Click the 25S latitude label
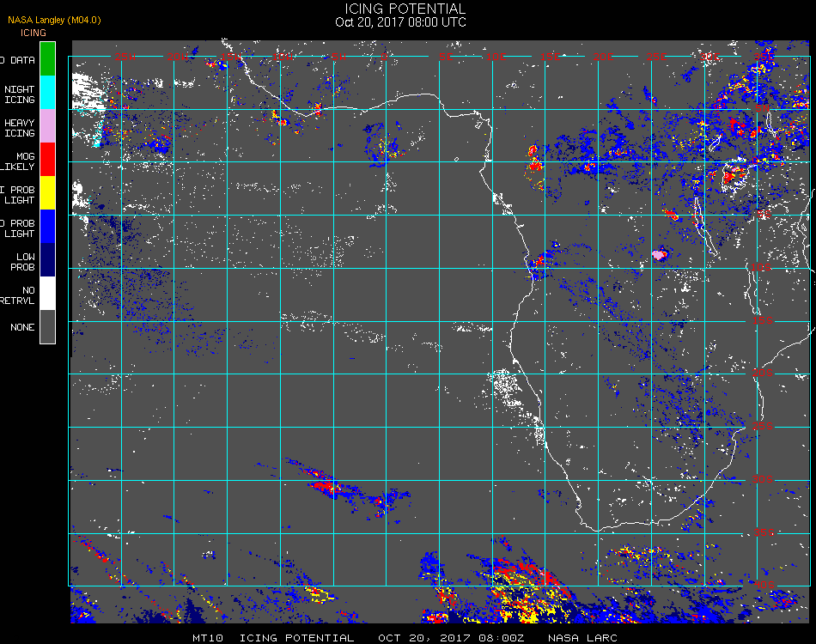The height and width of the screenshot is (644, 816). pyautogui.click(x=763, y=426)
